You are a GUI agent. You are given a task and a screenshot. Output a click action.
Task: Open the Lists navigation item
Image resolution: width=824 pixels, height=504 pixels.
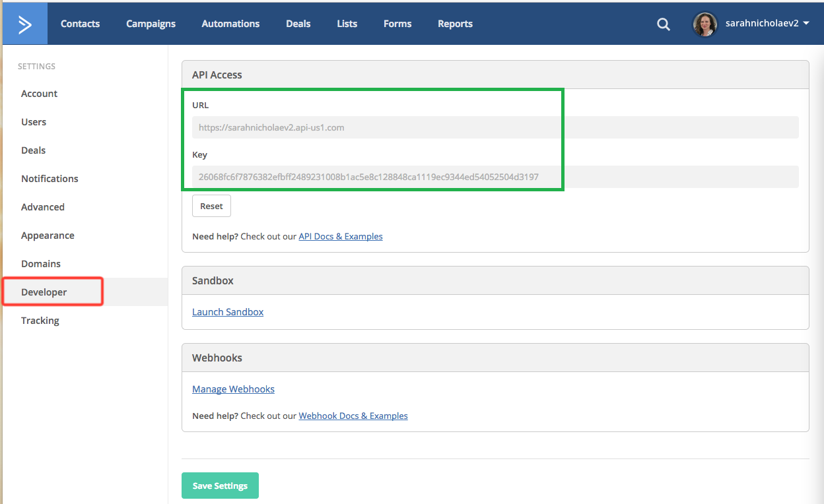pyautogui.click(x=347, y=23)
